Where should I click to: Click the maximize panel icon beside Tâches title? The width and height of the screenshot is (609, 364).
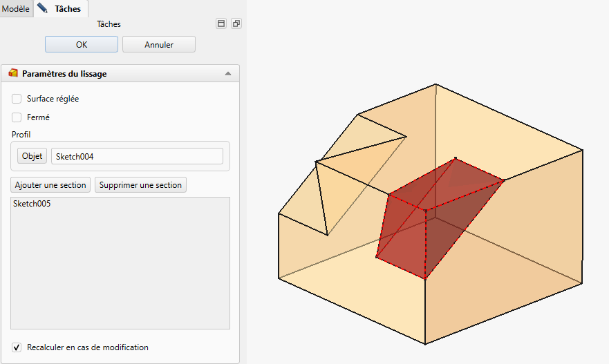[221, 23]
